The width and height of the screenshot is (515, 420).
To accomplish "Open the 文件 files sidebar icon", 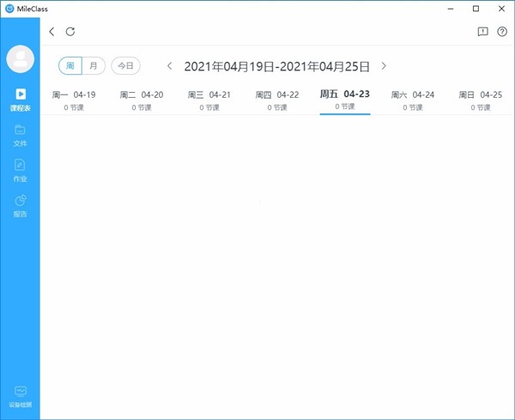I will (x=21, y=136).
